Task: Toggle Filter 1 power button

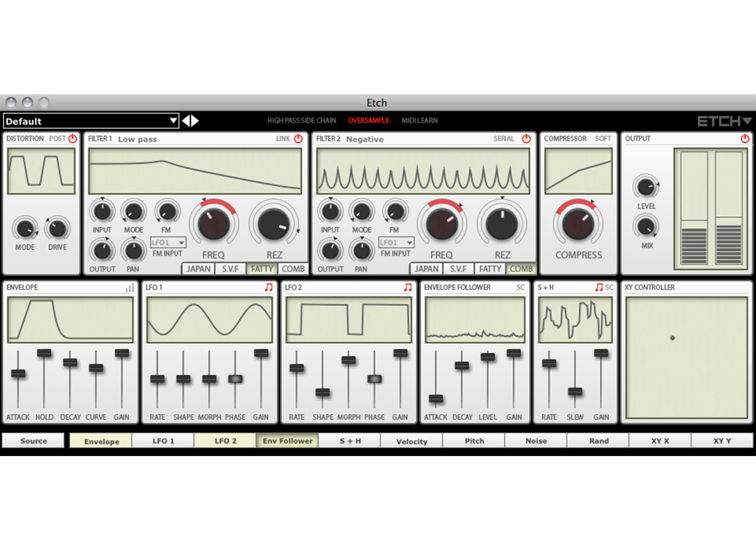Action: pos(298,139)
